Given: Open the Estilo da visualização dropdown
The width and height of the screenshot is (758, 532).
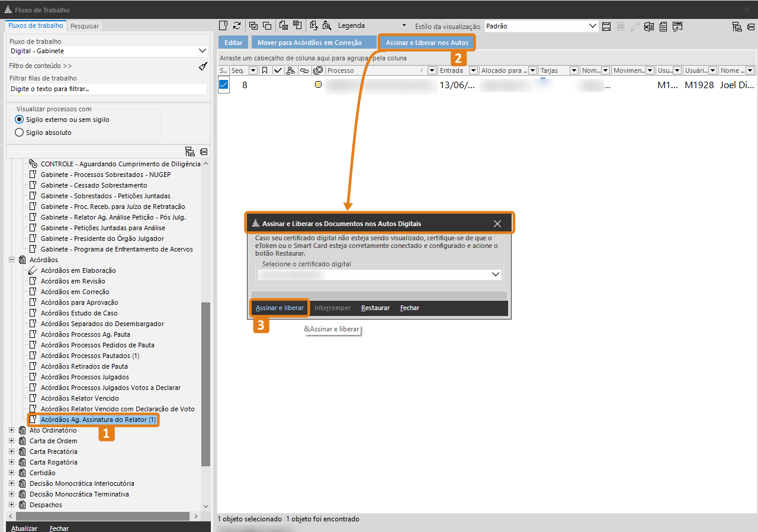Looking at the screenshot, I should (x=593, y=26).
